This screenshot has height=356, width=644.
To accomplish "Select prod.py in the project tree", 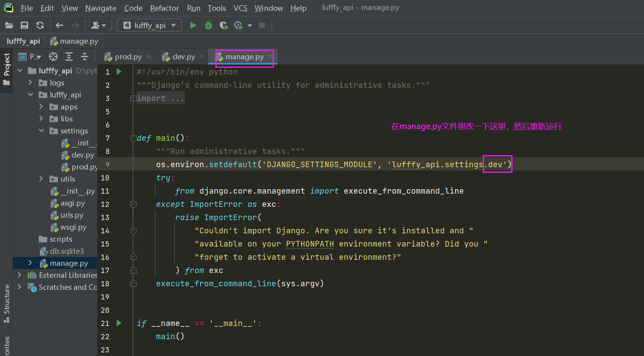I will point(79,167).
